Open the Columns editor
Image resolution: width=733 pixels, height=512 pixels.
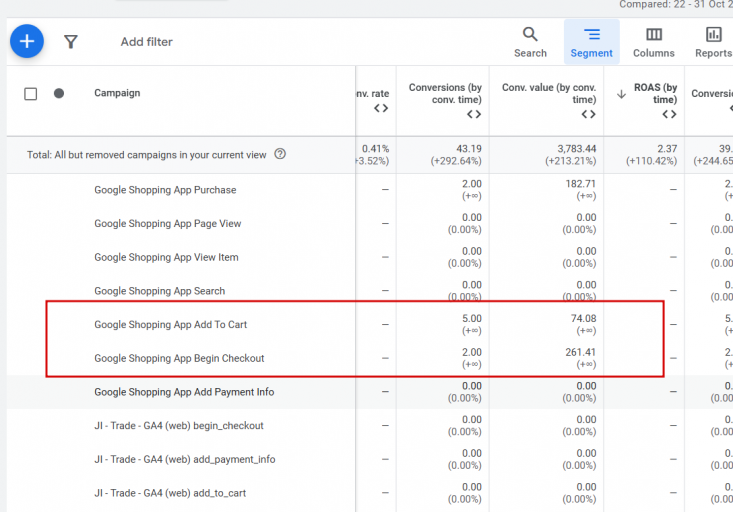tap(653, 41)
